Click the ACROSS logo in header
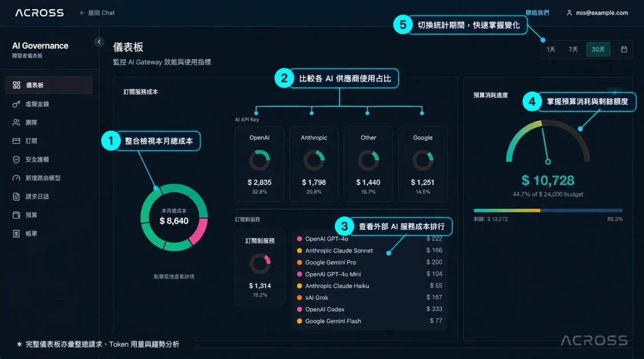This screenshot has width=644, height=359. (x=39, y=13)
